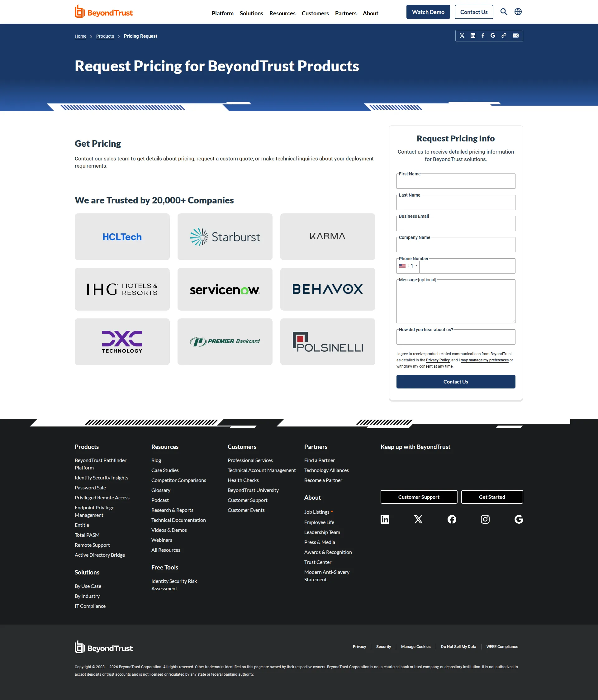This screenshot has height=700, width=598.
Task: Click the footer LinkedIn icon
Action: (x=385, y=519)
